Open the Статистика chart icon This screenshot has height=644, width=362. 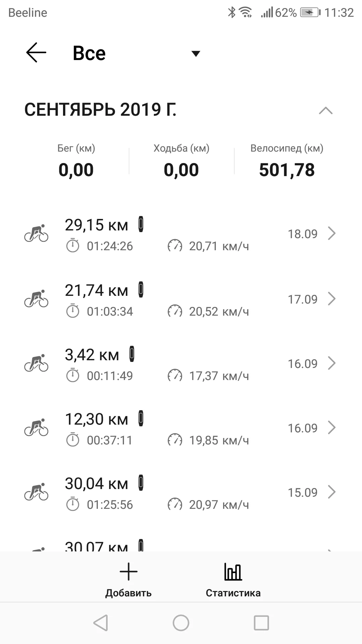tap(233, 572)
